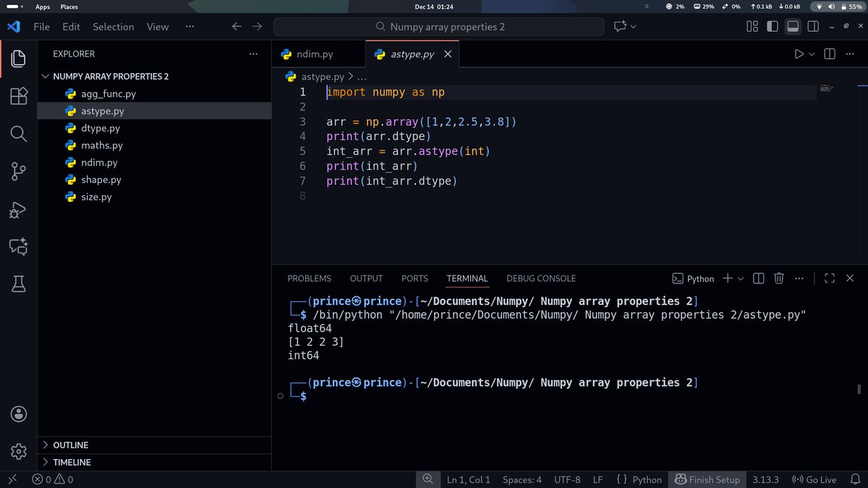Open the Copilot chat dropdown chevron
This screenshot has width=868, height=488.
(634, 27)
